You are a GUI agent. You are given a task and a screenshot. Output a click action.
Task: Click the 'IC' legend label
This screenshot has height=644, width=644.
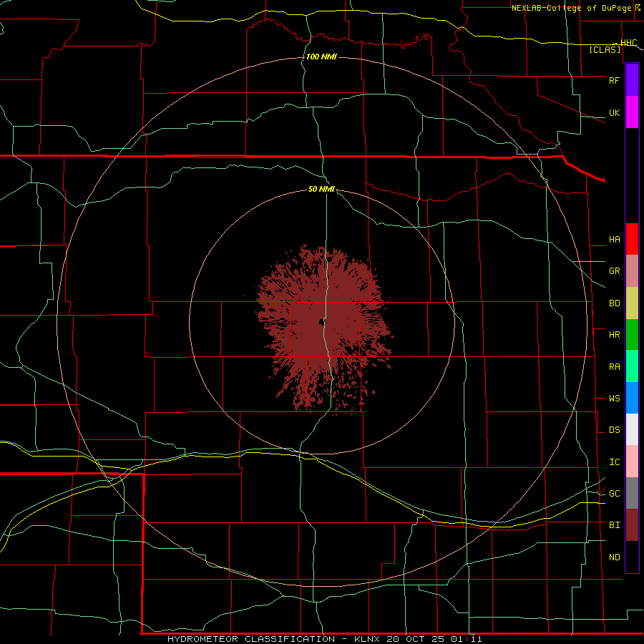coord(614,462)
